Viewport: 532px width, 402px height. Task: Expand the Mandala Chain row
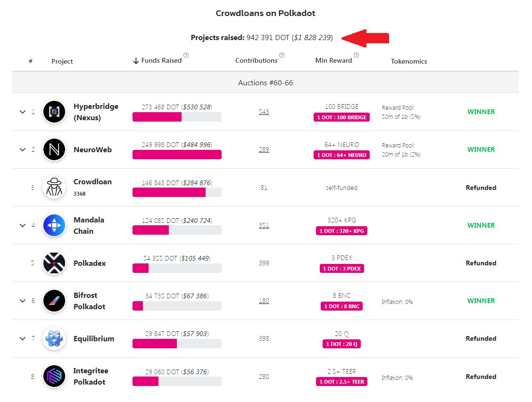click(x=22, y=225)
